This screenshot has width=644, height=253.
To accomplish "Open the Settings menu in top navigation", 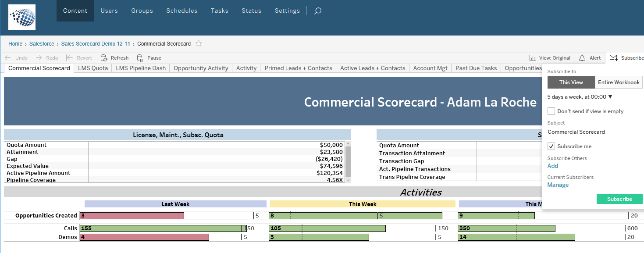I will pos(287,11).
